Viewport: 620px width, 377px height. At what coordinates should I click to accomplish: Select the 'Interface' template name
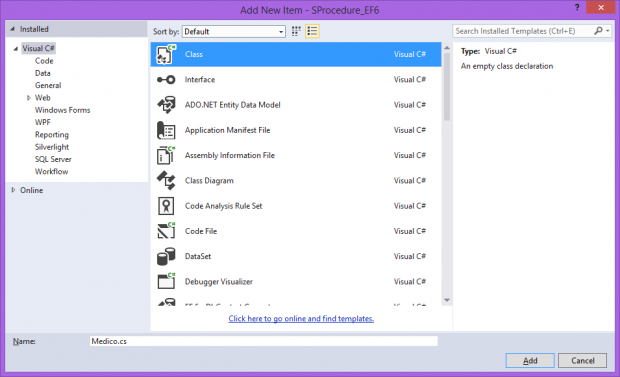(x=200, y=80)
